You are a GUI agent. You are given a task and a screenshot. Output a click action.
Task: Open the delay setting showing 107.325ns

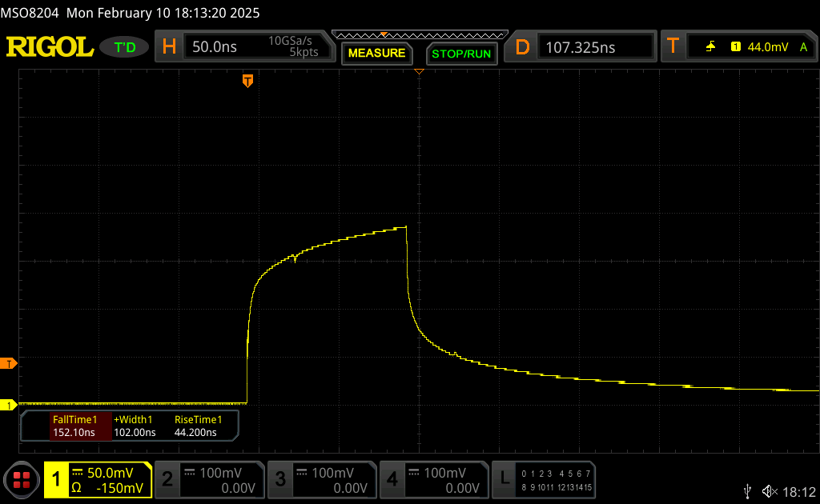[x=580, y=47]
